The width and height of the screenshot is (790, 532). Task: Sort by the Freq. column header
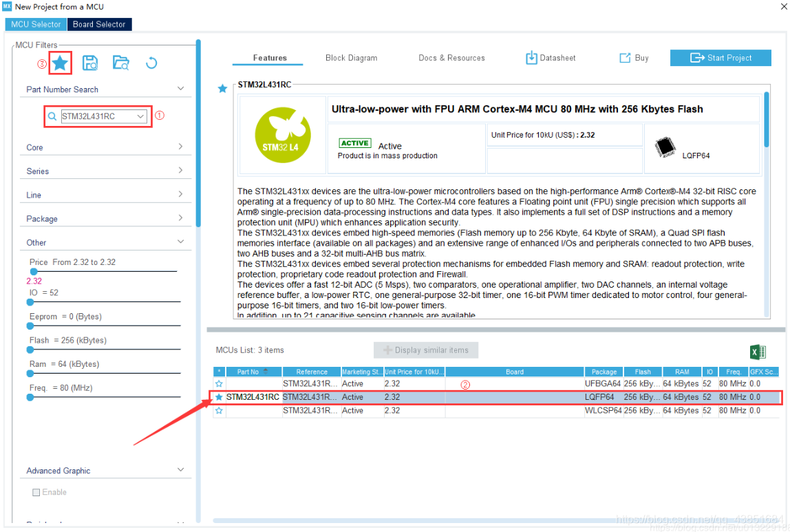(733, 372)
